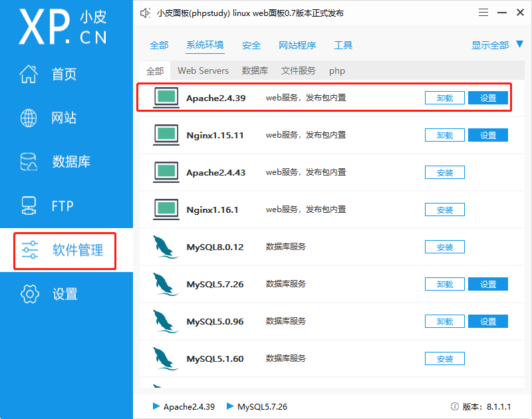Click the play arrow beside Apache2.4.39 status
532x419 pixels.
pos(156,406)
